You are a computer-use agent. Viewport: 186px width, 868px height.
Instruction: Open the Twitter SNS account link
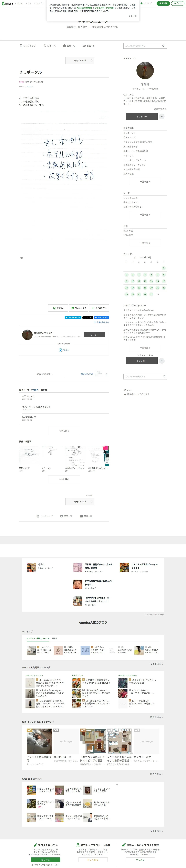click(x=64, y=350)
